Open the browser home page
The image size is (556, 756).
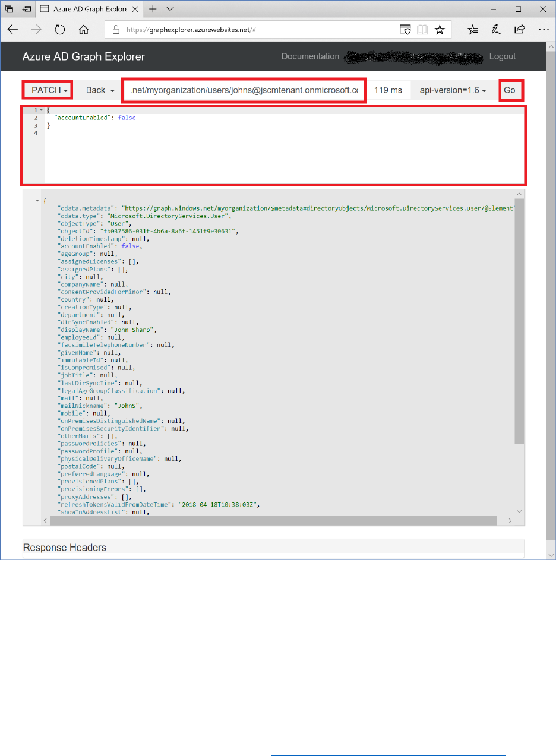[x=84, y=29]
